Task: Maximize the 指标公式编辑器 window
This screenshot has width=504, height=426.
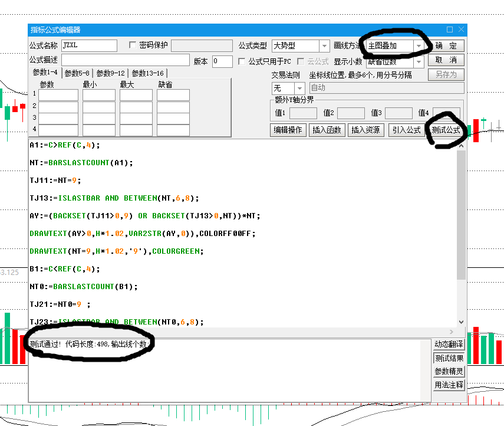Action: (450, 30)
